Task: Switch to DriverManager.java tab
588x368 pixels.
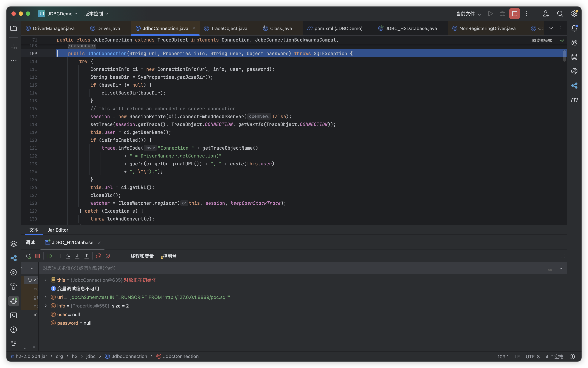Action: coord(50,28)
